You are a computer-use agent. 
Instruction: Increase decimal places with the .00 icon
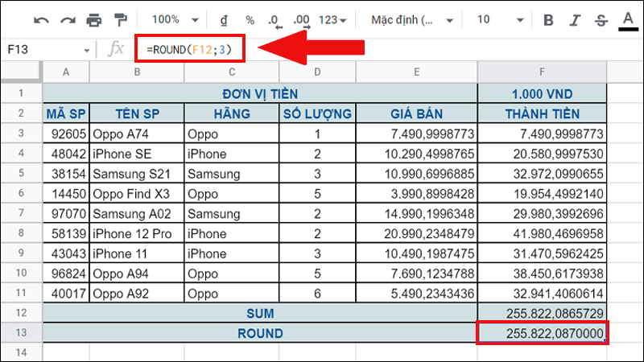pyautogui.click(x=302, y=19)
